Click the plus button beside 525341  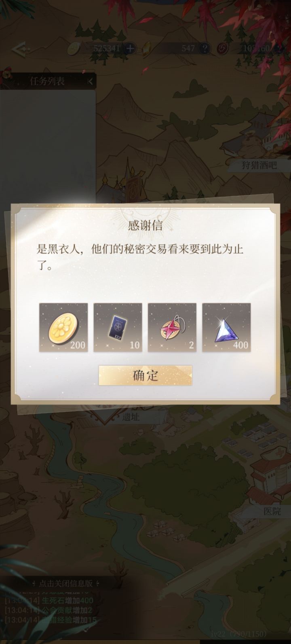pyautogui.click(x=130, y=49)
